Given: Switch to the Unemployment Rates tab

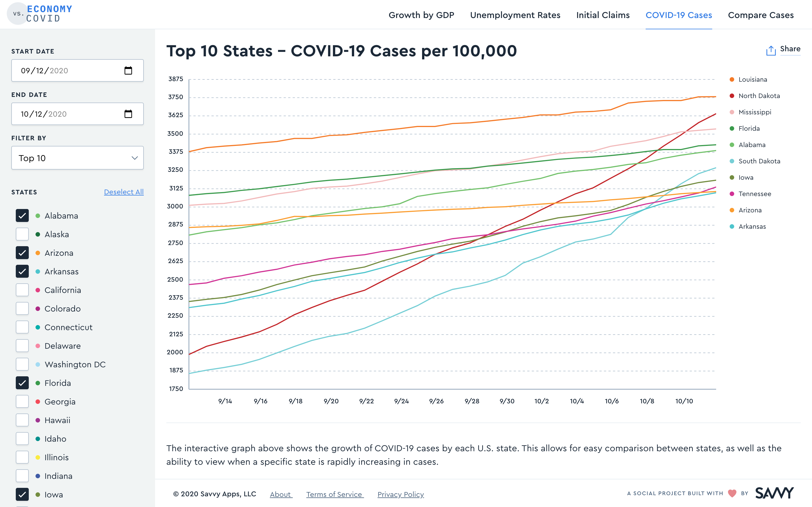Looking at the screenshot, I should [515, 15].
